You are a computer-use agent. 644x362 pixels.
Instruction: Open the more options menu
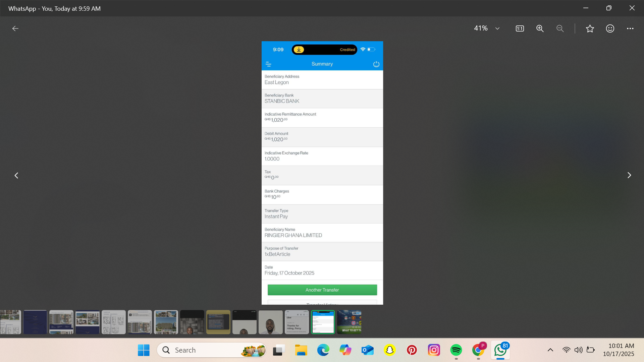pyautogui.click(x=630, y=28)
